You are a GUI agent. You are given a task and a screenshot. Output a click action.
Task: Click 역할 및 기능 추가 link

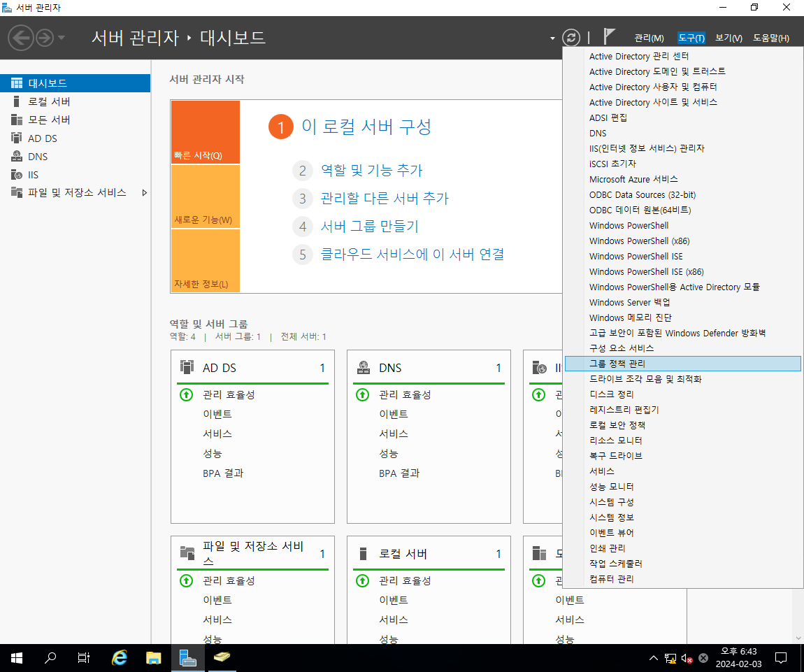[x=372, y=170]
